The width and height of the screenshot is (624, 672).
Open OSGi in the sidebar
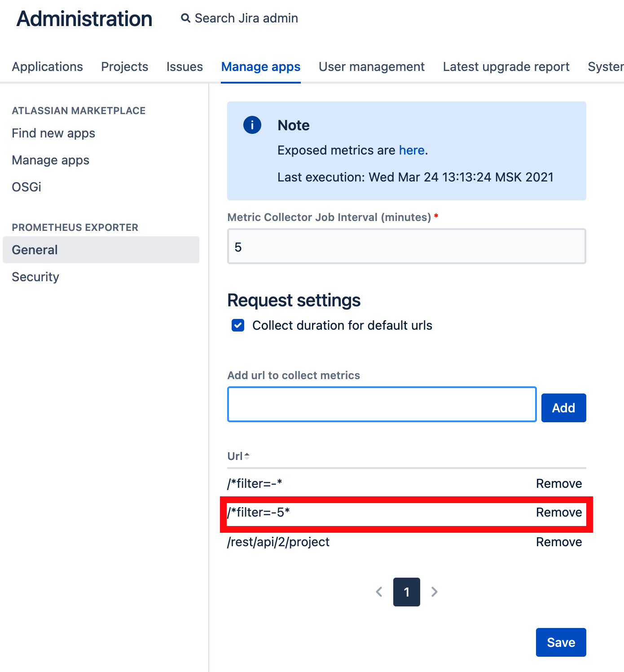(26, 187)
